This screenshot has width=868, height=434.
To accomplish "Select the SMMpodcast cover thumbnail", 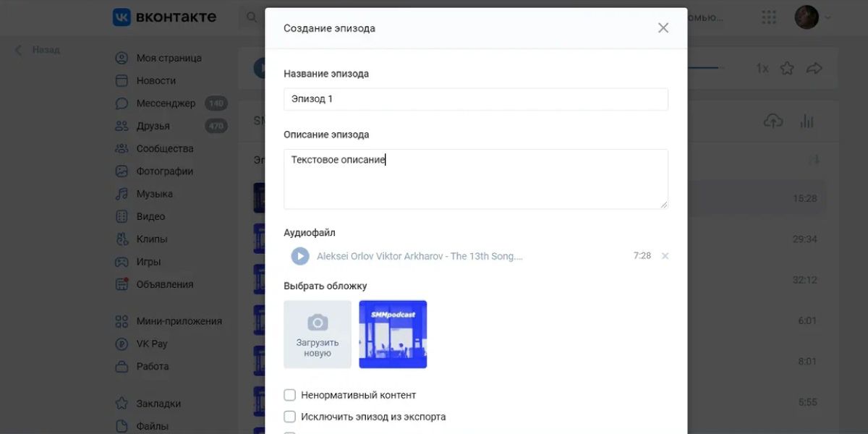I will 393,334.
